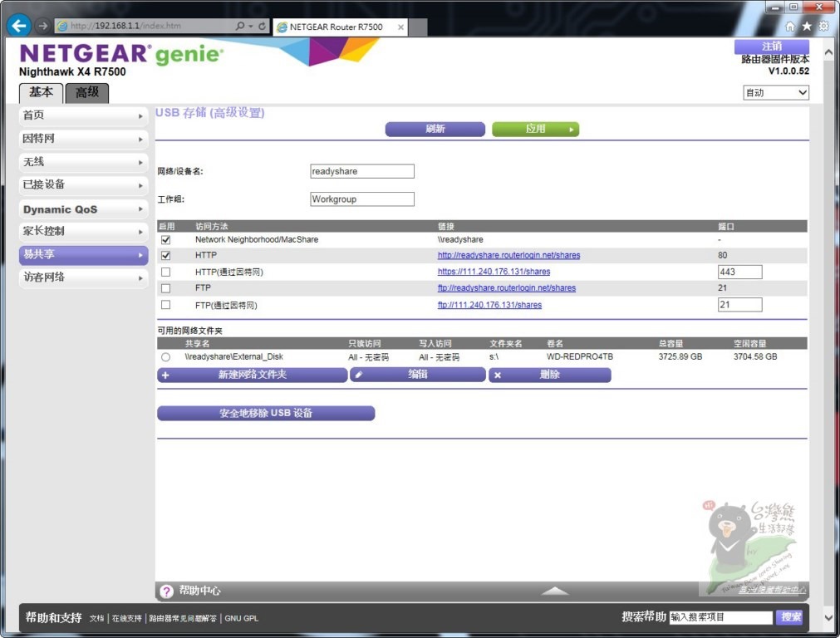Click the WD-REDPRO4TB volume name

click(x=580, y=356)
